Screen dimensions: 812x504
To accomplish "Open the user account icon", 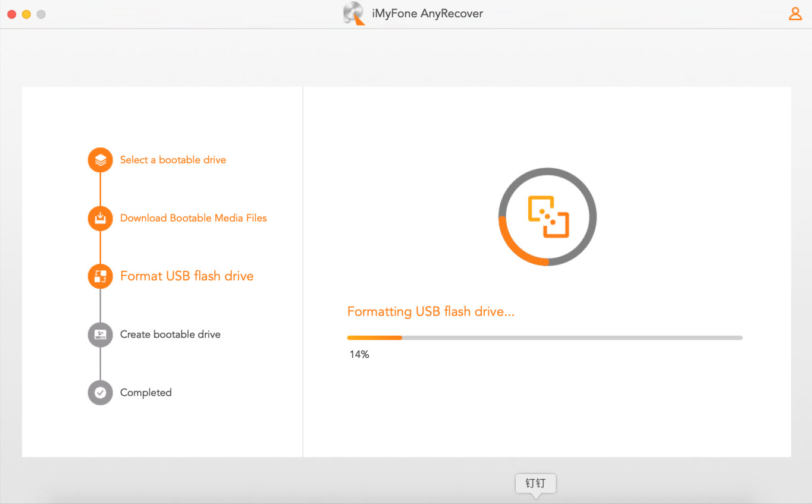I will [795, 13].
